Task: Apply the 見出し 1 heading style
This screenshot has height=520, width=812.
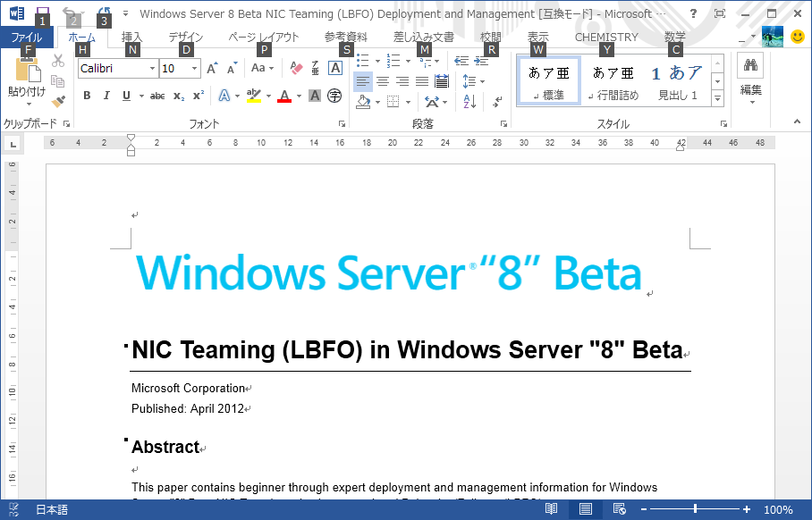Action: pos(677,80)
